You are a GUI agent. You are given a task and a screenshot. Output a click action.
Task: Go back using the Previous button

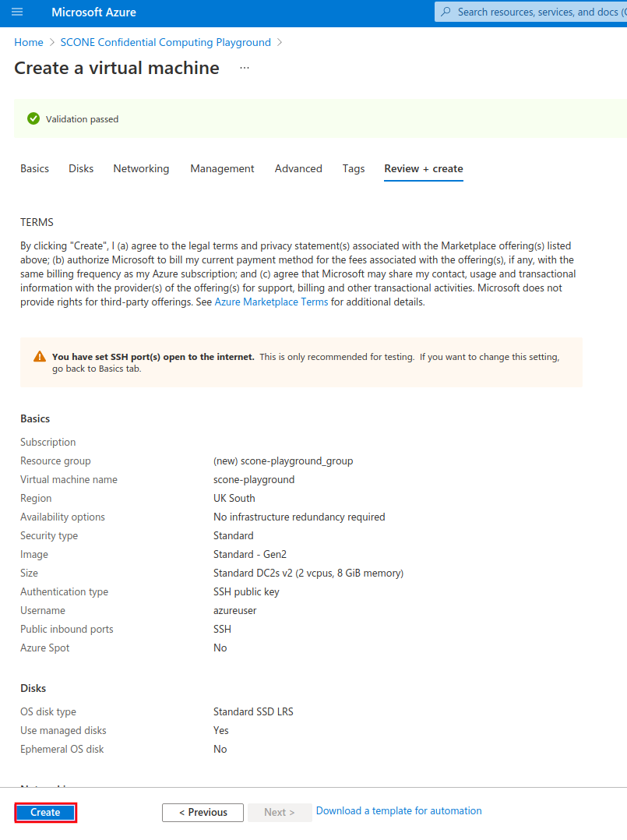coord(203,812)
